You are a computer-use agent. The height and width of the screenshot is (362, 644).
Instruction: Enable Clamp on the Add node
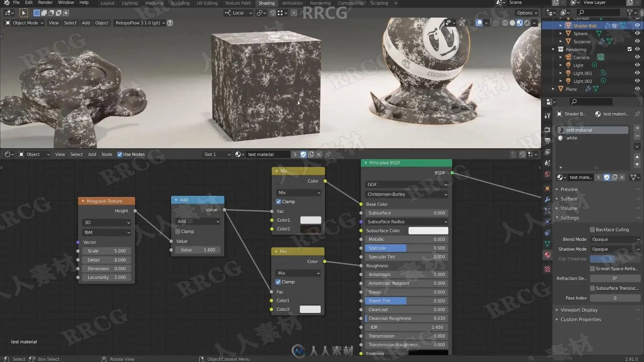click(x=178, y=232)
